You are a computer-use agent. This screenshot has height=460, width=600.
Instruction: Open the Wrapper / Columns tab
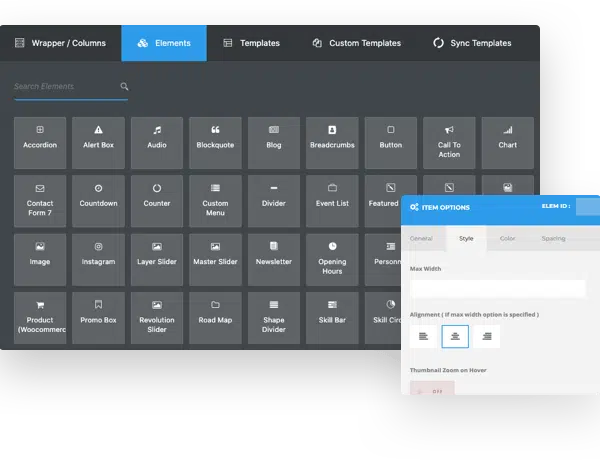tap(60, 43)
